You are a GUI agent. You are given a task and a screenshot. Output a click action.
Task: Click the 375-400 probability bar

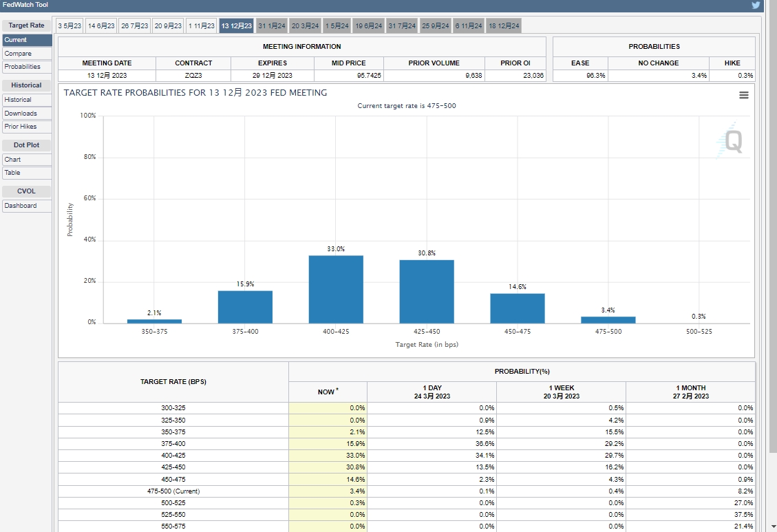tap(245, 307)
